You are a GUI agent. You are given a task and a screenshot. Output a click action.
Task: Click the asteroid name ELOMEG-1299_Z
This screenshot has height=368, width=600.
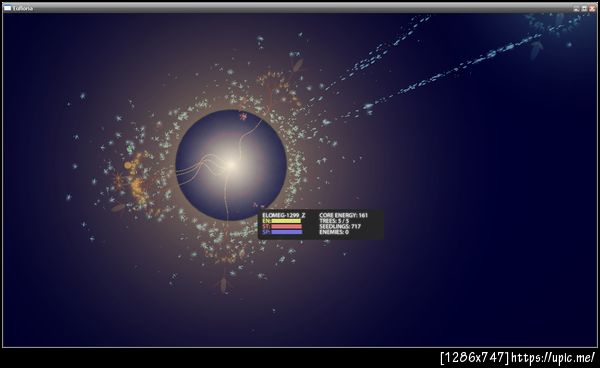pos(284,215)
